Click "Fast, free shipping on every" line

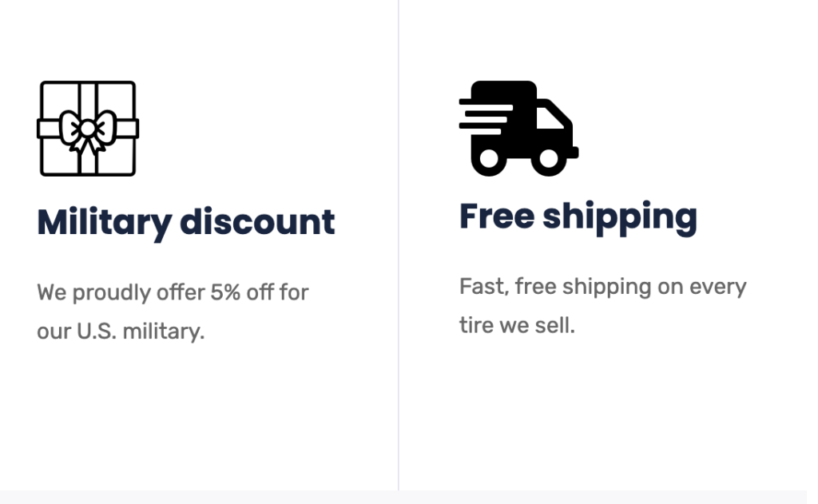pyautogui.click(x=602, y=287)
